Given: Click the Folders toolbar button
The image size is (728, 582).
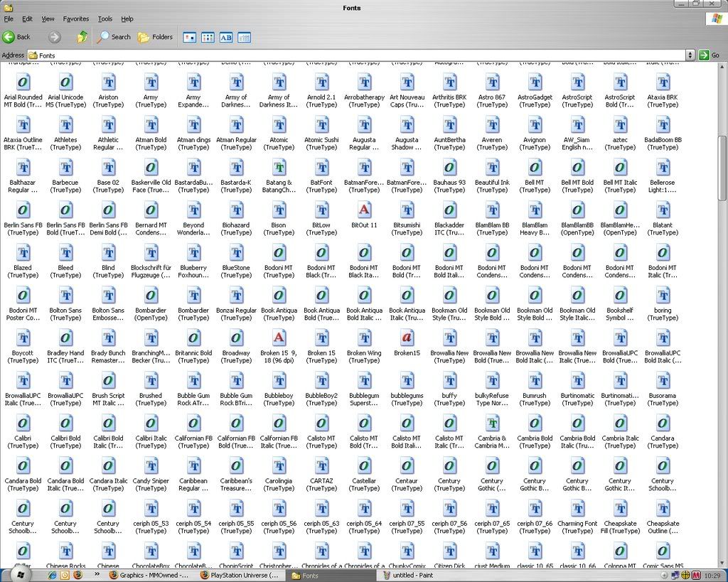Looking at the screenshot, I should coord(156,37).
